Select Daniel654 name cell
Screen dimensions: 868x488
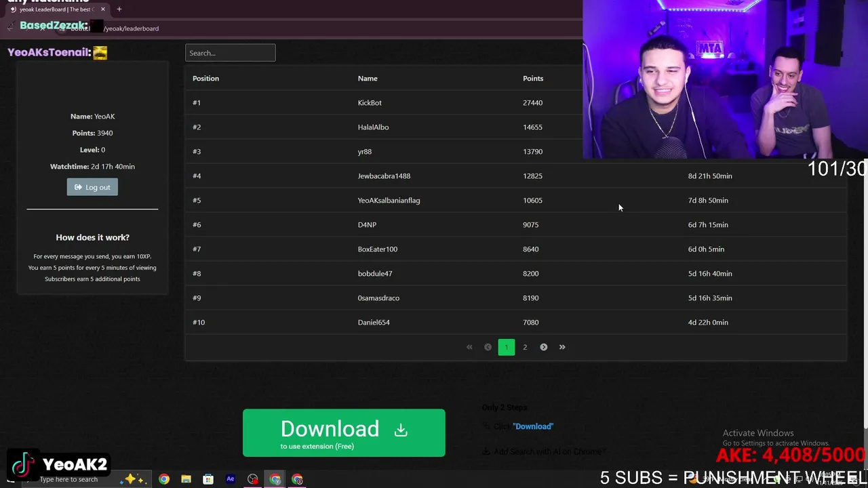pos(374,323)
